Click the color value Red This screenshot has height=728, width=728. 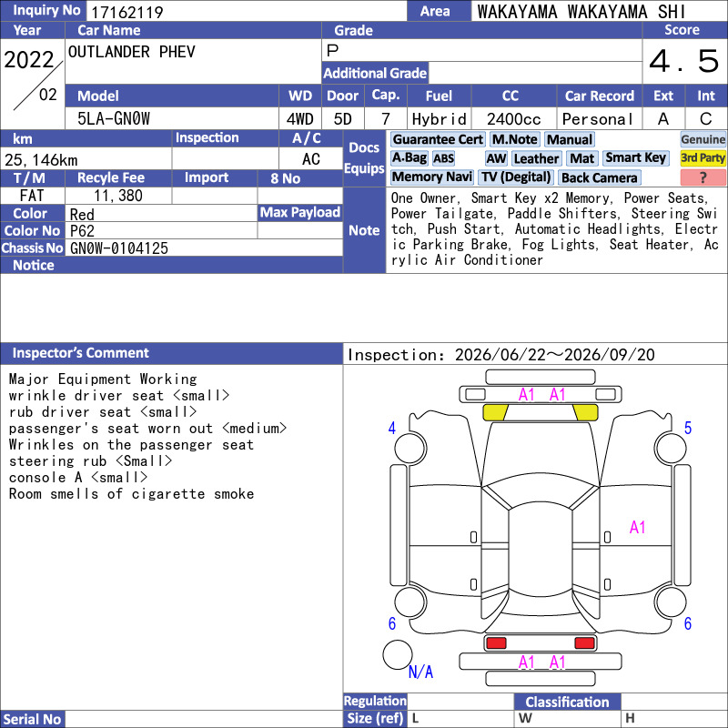coord(82,215)
